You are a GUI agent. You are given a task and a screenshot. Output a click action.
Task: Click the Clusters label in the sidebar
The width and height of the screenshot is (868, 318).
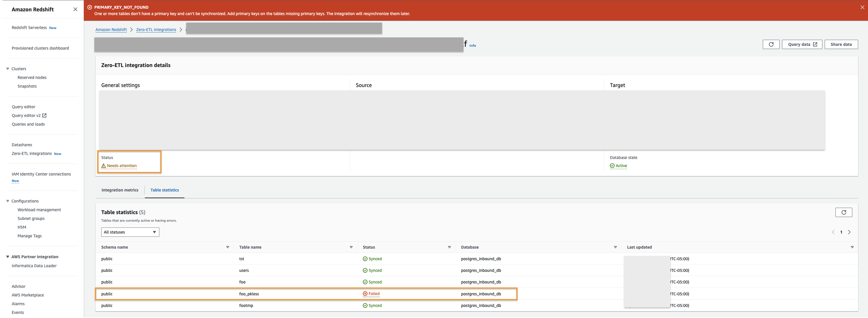19,69
